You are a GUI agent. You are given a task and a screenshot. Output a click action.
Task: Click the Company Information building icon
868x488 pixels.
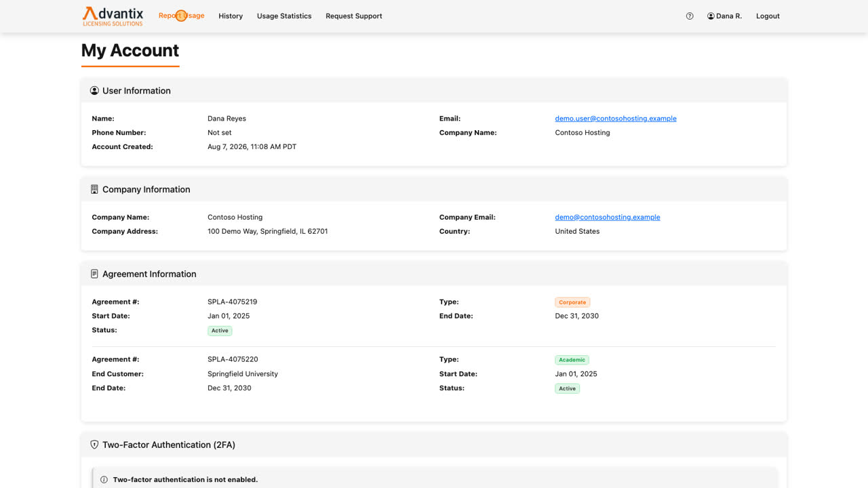pos(94,190)
